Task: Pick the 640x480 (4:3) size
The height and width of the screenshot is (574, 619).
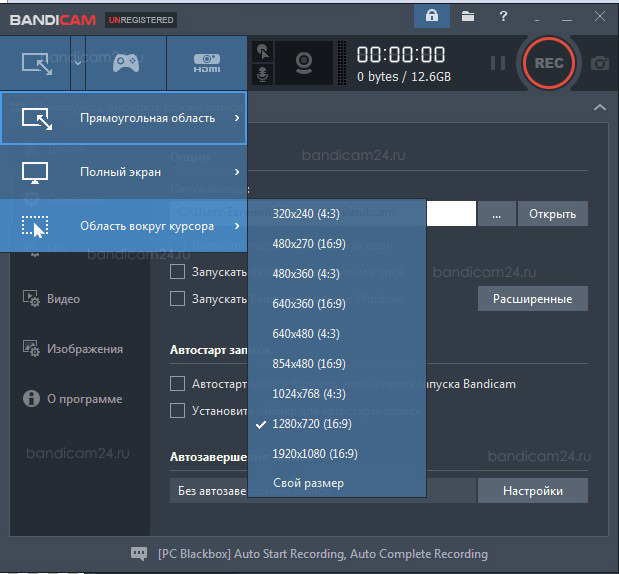Action: tap(337, 334)
